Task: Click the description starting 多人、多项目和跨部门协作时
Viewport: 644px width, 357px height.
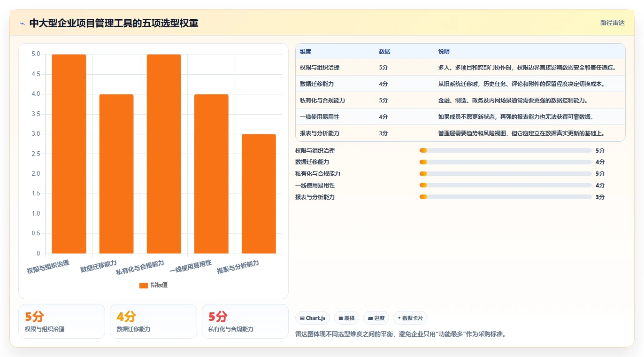Action: (x=527, y=68)
